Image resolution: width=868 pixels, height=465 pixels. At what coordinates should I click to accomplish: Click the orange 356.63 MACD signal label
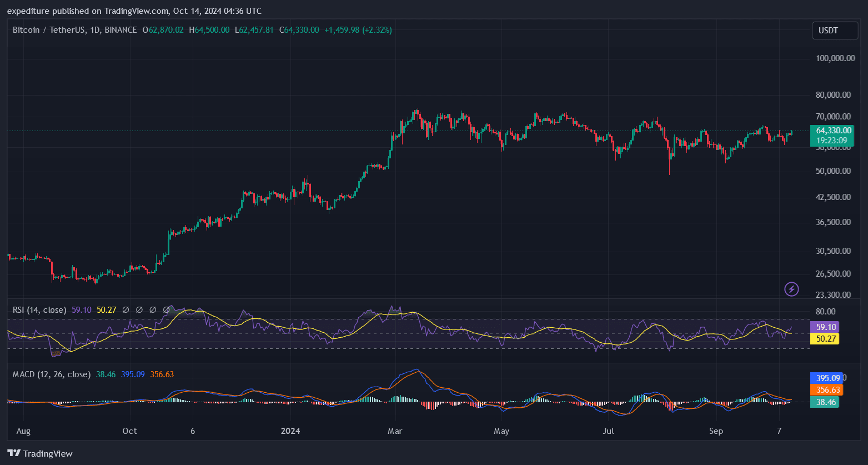point(827,390)
